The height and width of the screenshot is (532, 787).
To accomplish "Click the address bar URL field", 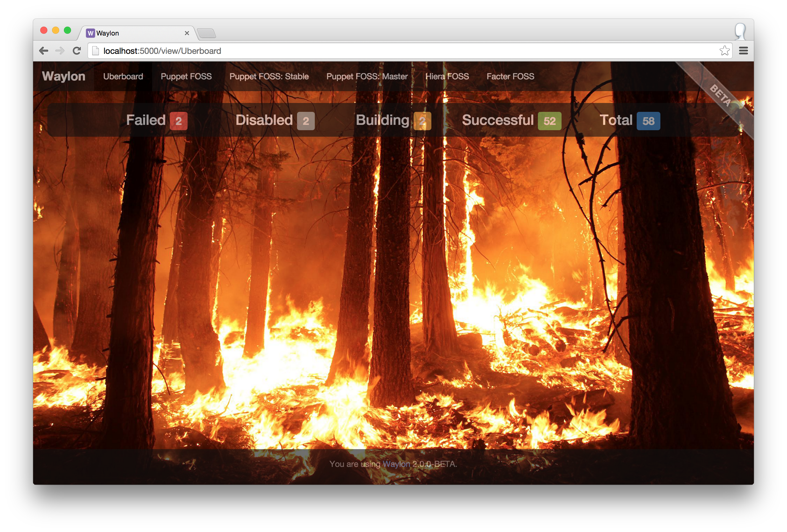I will 406,51.
